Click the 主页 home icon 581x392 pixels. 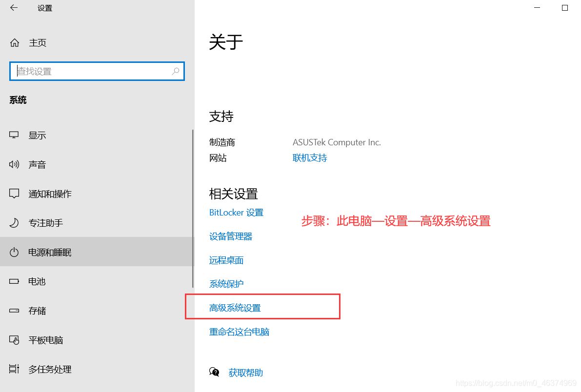(14, 42)
